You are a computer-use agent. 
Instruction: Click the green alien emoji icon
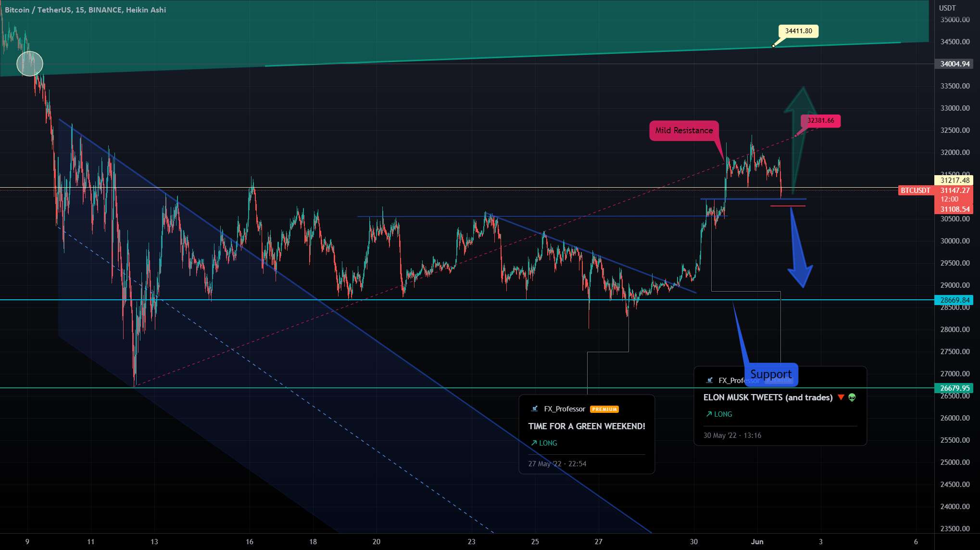(x=852, y=397)
